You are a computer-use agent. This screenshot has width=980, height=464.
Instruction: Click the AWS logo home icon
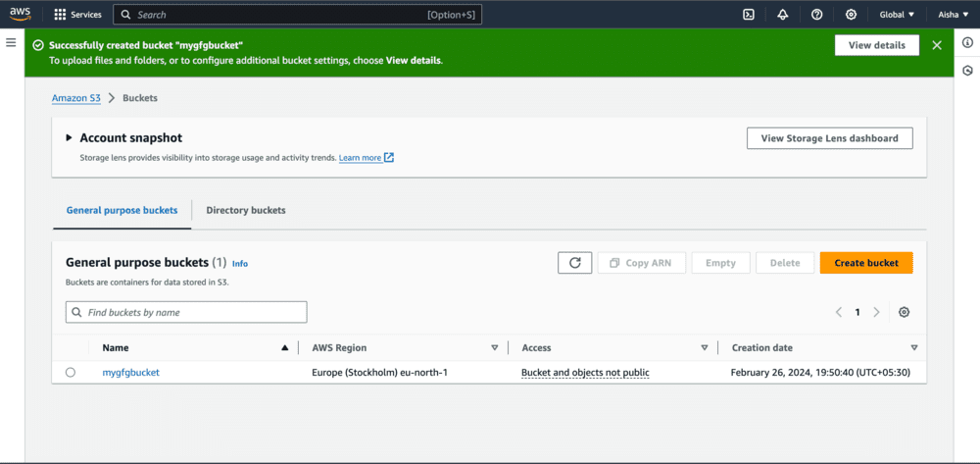point(22,15)
